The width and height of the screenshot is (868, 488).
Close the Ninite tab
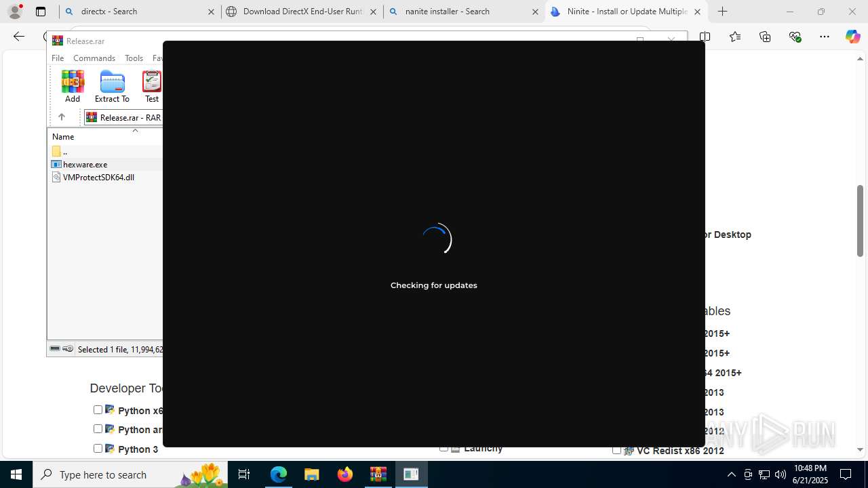point(697,12)
